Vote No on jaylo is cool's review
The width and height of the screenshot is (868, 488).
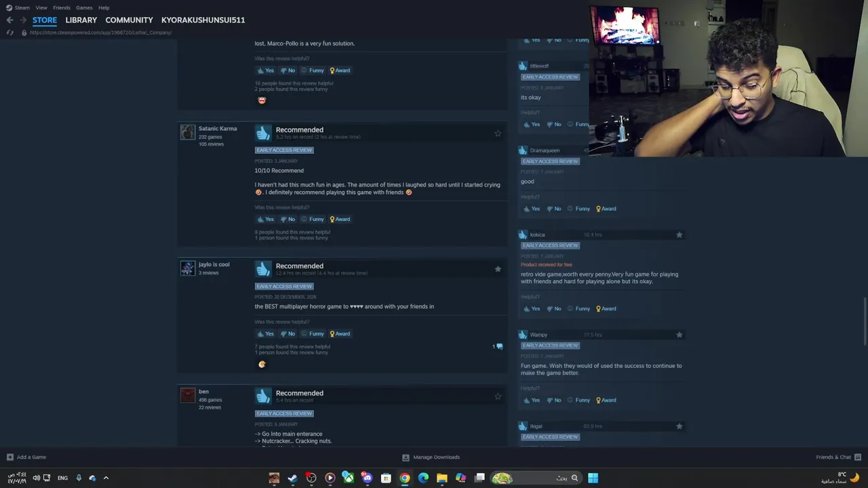pyautogui.click(x=288, y=333)
